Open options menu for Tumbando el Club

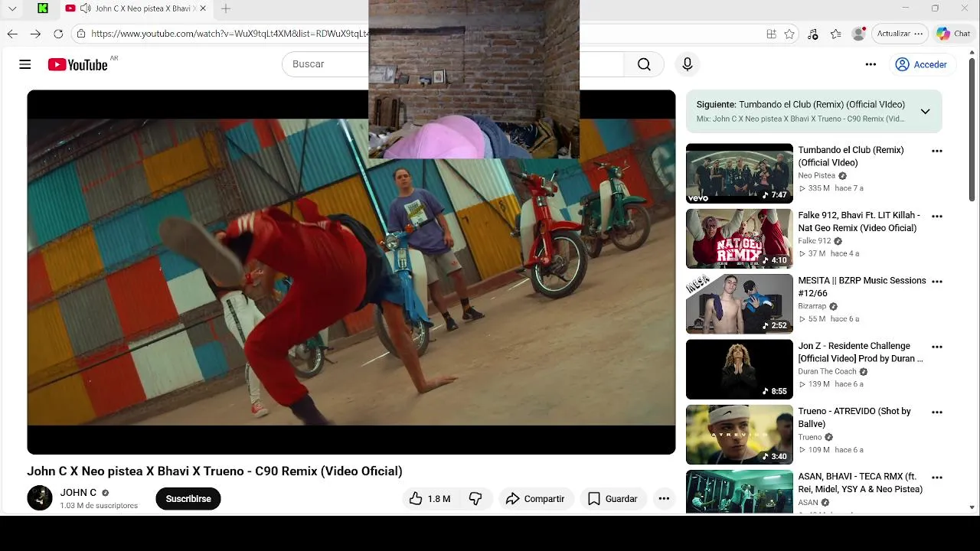pos(936,151)
